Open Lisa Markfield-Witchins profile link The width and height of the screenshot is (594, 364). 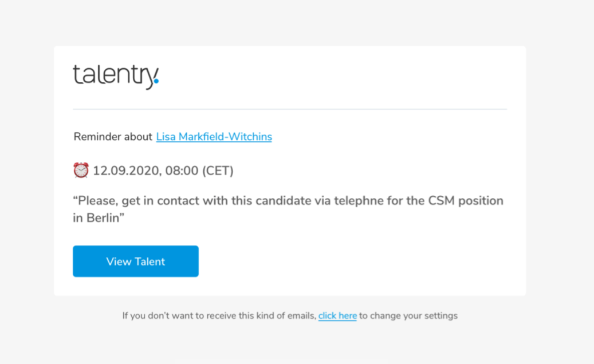[214, 137]
